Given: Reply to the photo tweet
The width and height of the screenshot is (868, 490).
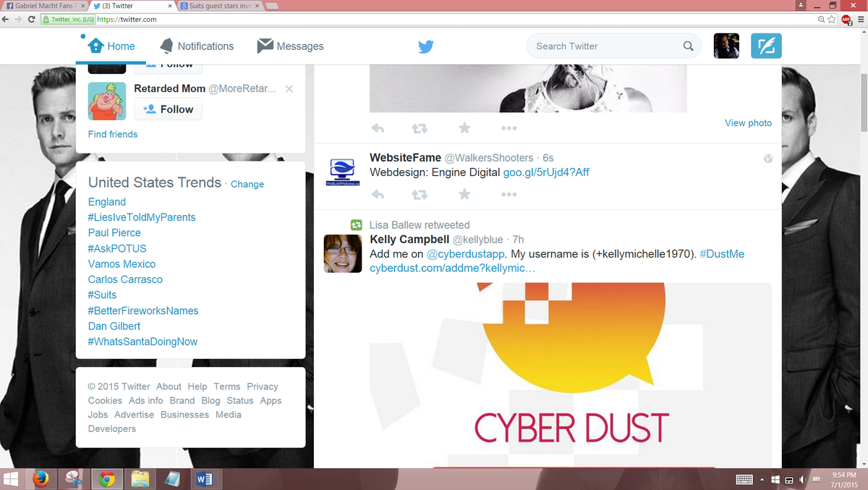Looking at the screenshot, I should 377,128.
